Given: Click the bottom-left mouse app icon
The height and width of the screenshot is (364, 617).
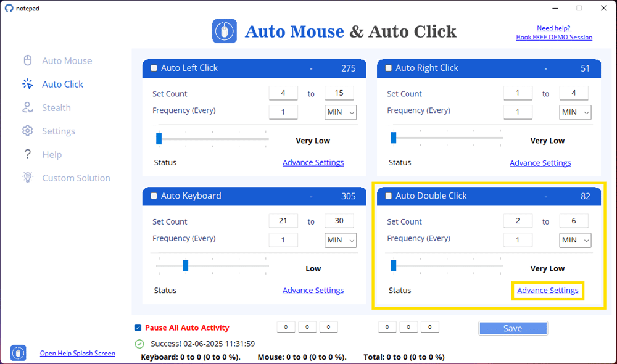Looking at the screenshot, I should tap(19, 353).
